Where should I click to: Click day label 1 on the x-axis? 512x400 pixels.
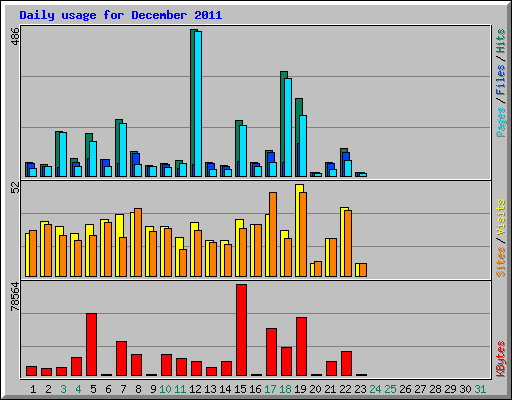pos(33,389)
